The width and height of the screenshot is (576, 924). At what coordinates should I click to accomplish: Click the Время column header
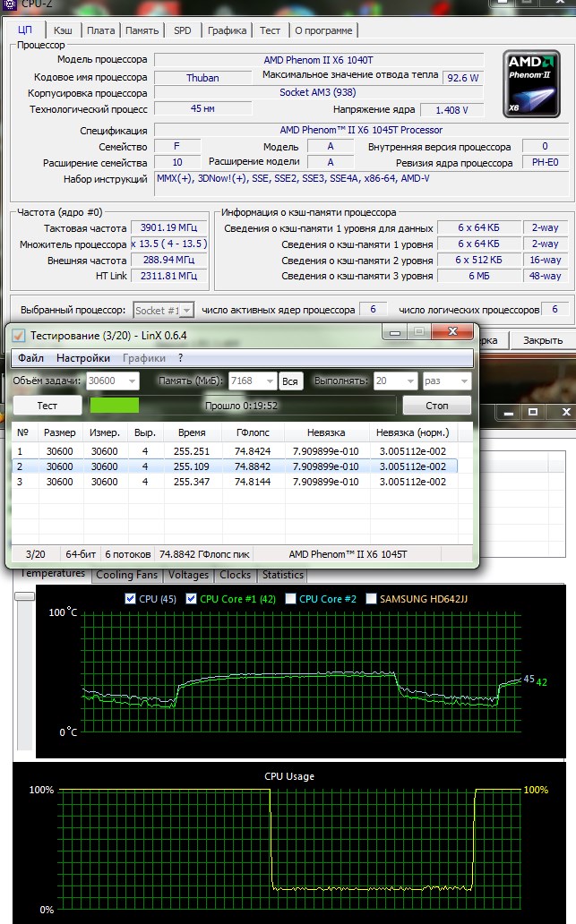192,432
